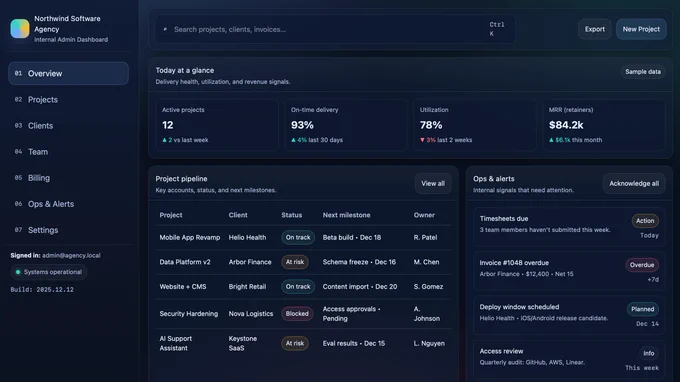Click Schema freeze Dec 16 milestone
Screen dimensions: 680x382
[x=359, y=262]
